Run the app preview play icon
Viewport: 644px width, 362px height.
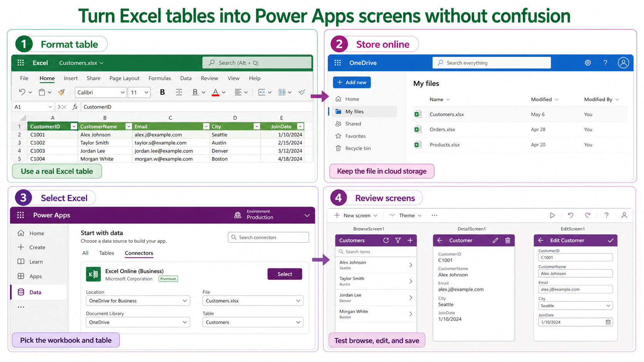click(x=552, y=215)
